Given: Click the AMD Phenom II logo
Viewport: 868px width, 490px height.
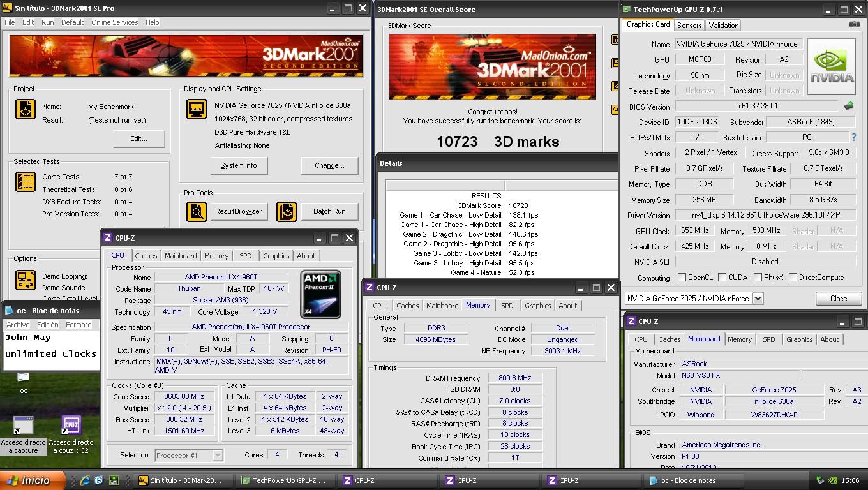Looking at the screenshot, I should (x=320, y=294).
